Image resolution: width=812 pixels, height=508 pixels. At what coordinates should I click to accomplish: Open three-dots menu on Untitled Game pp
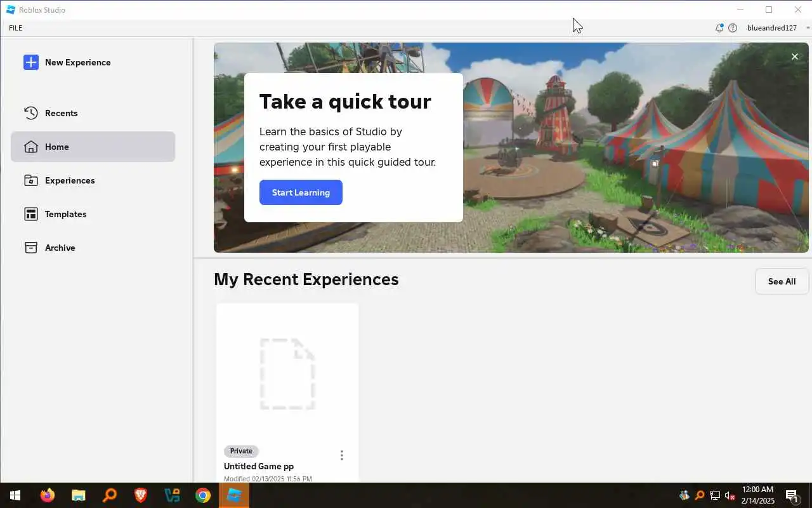(x=342, y=455)
